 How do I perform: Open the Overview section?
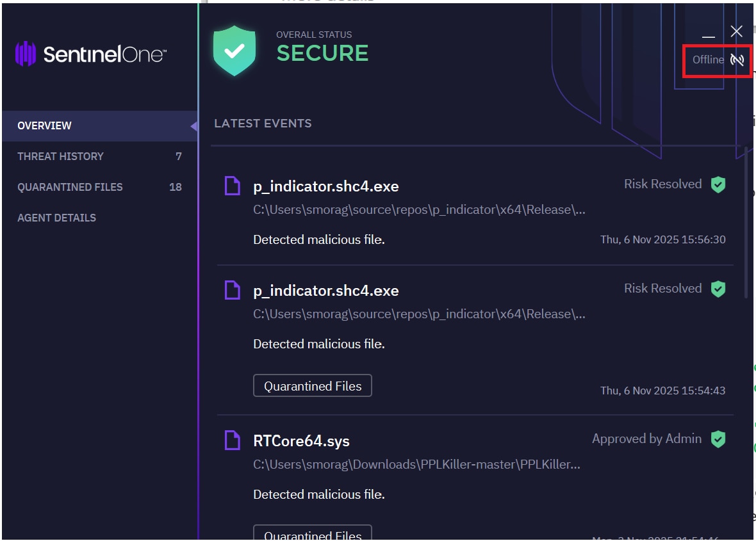pos(100,125)
